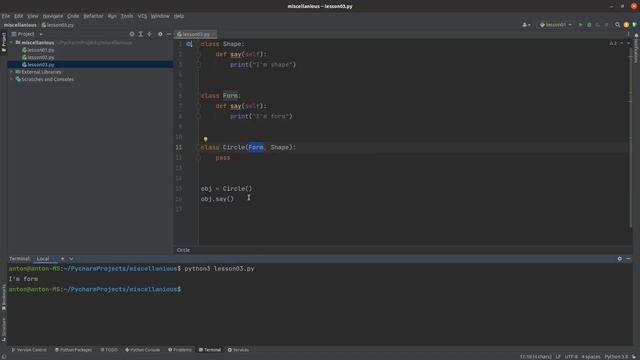This screenshot has height=360, width=640.
Task: Open the Version Control tool window
Action: pos(29,350)
